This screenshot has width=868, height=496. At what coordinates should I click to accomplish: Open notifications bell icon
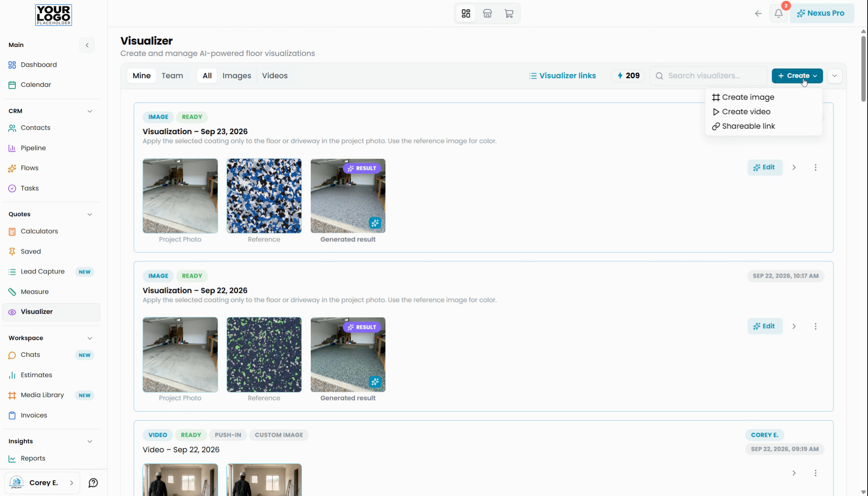coord(778,13)
